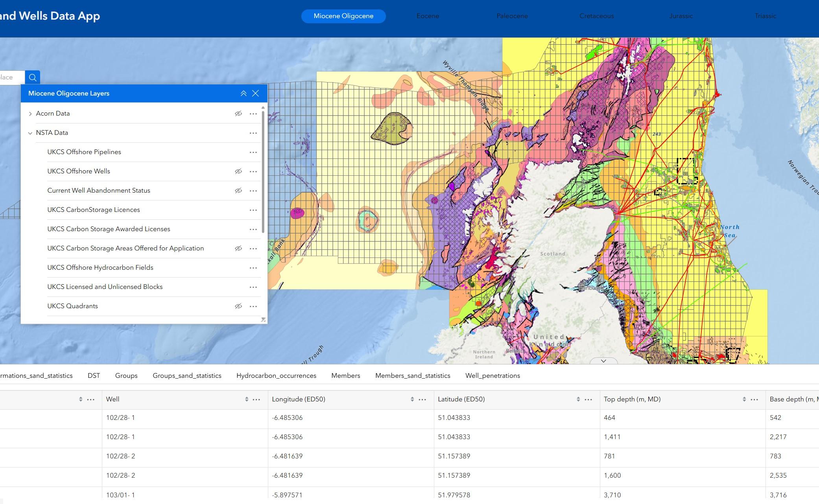819x504 pixels.
Task: Toggle visibility of Acorn Data layer
Action: point(238,114)
